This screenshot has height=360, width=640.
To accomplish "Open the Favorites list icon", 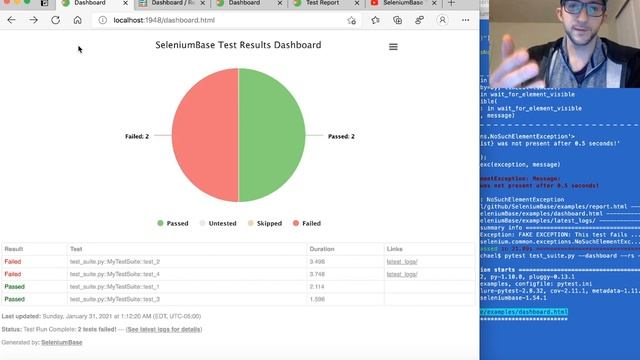I will click(x=376, y=20).
